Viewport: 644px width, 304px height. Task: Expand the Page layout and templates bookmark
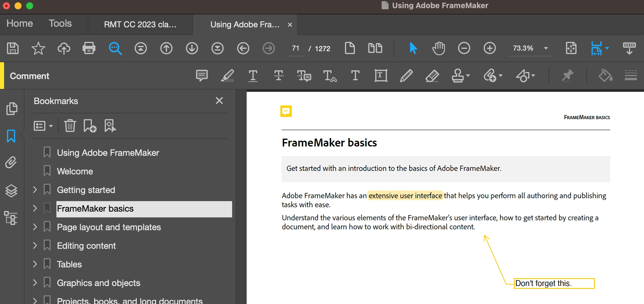(x=35, y=227)
